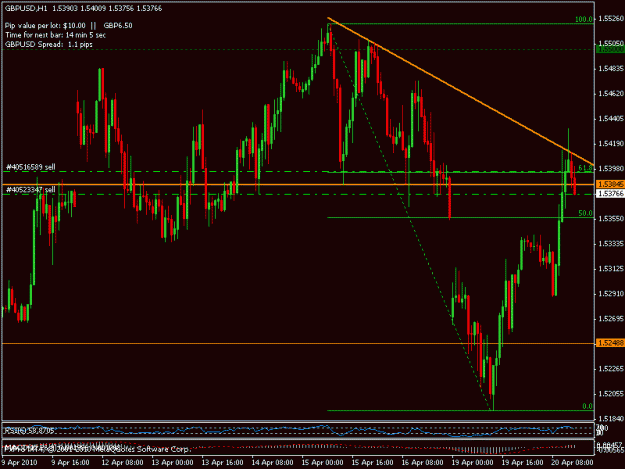Image resolution: width=625 pixels, height=469 pixels.
Task: Click the 'Time for next bar' countdown text
Action: (55, 35)
